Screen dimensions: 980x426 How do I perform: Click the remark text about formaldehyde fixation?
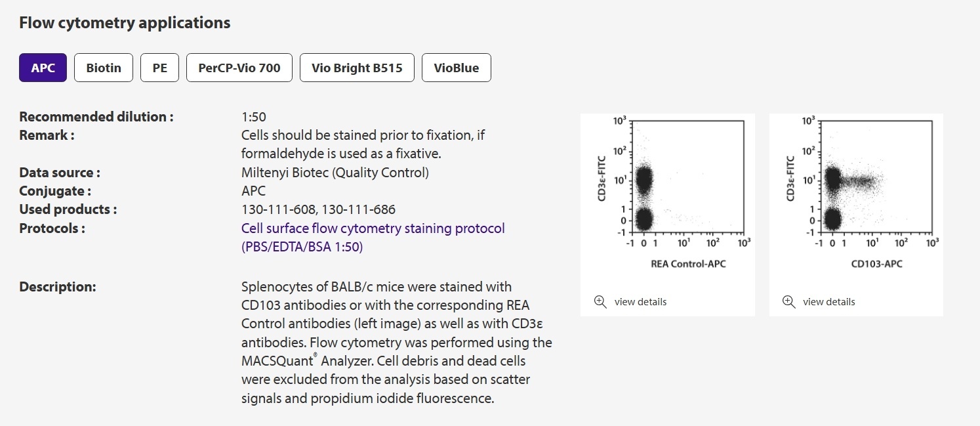pyautogui.click(x=363, y=144)
